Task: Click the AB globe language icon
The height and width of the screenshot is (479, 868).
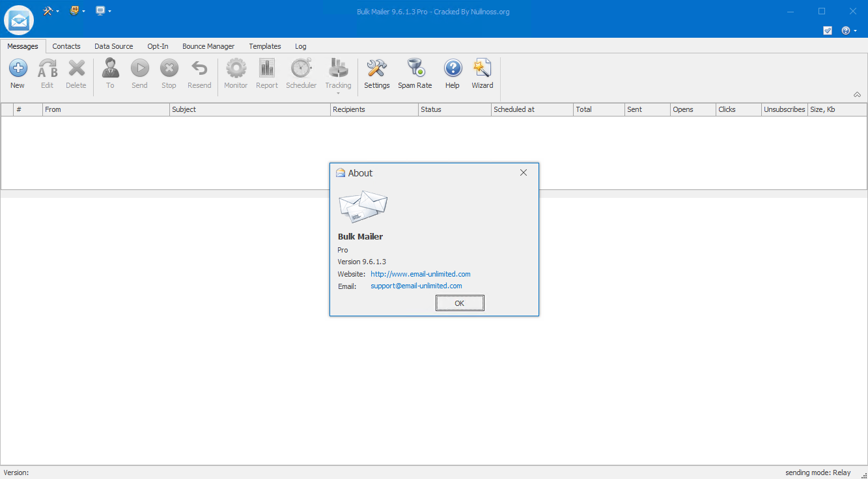Action: tap(74, 10)
